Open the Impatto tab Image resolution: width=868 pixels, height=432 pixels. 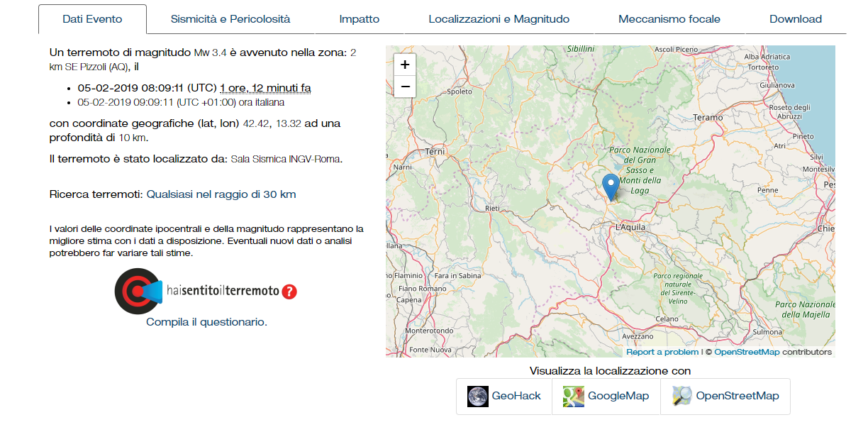point(360,19)
